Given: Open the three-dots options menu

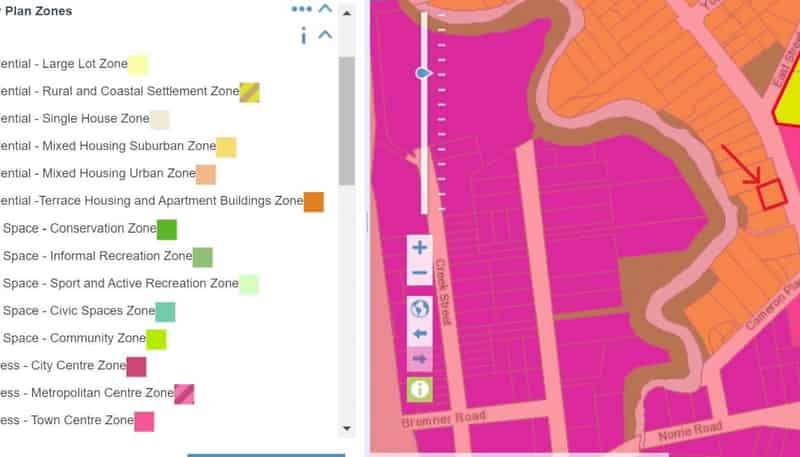Looking at the screenshot, I should tap(302, 9).
